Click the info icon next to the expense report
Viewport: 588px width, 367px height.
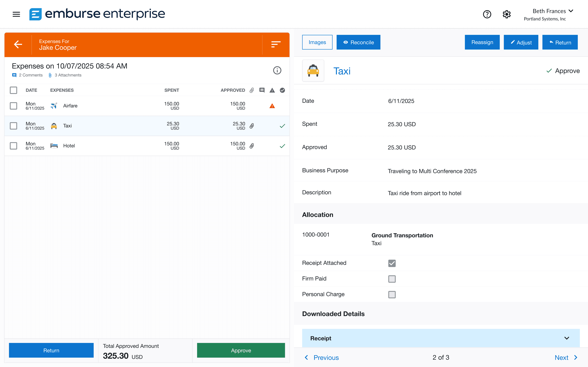coord(277,70)
